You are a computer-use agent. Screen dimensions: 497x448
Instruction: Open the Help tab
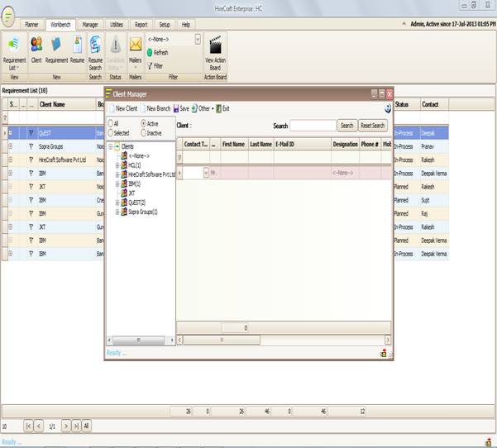[186, 25]
